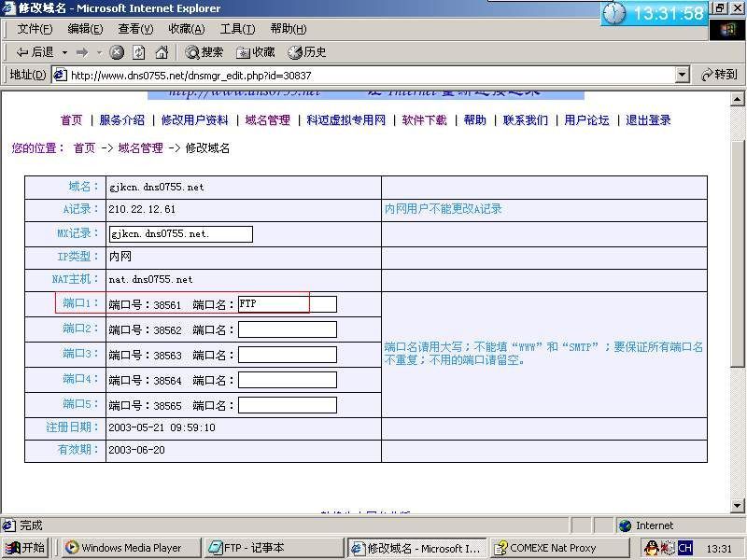Click the Back (后退) toolbar button

[35, 52]
